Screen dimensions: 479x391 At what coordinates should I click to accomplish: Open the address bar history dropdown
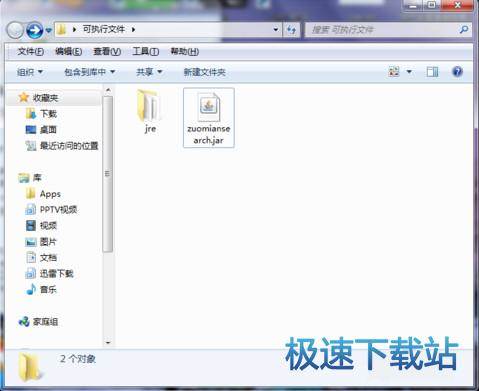click(x=276, y=30)
